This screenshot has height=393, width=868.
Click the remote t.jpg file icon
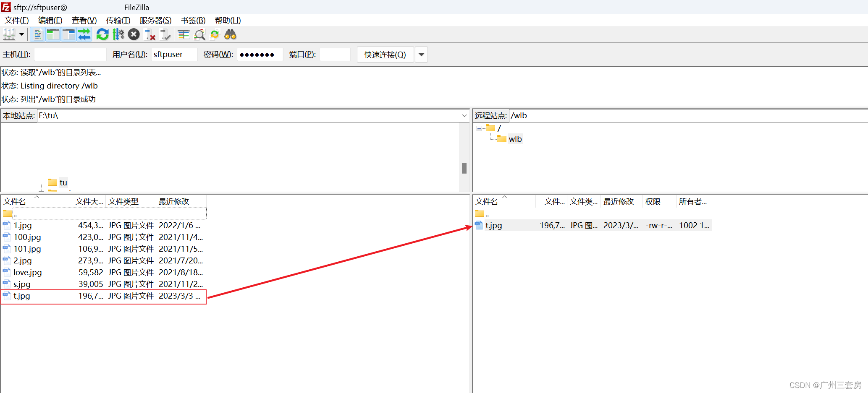(479, 225)
